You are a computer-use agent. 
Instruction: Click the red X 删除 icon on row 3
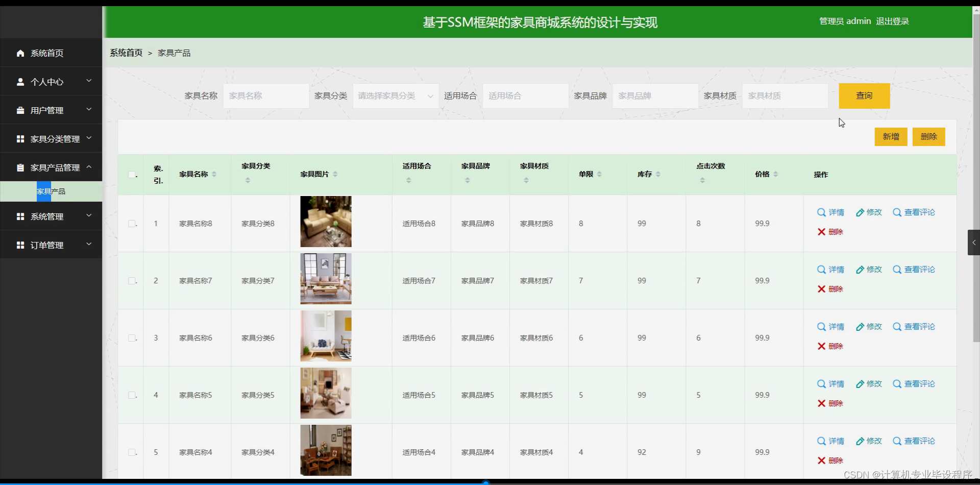[821, 346]
